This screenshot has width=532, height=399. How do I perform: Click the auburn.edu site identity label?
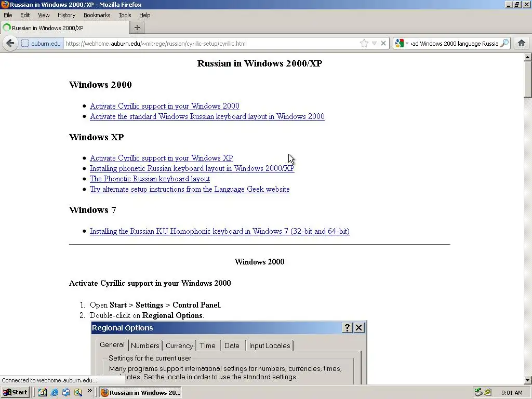point(46,44)
